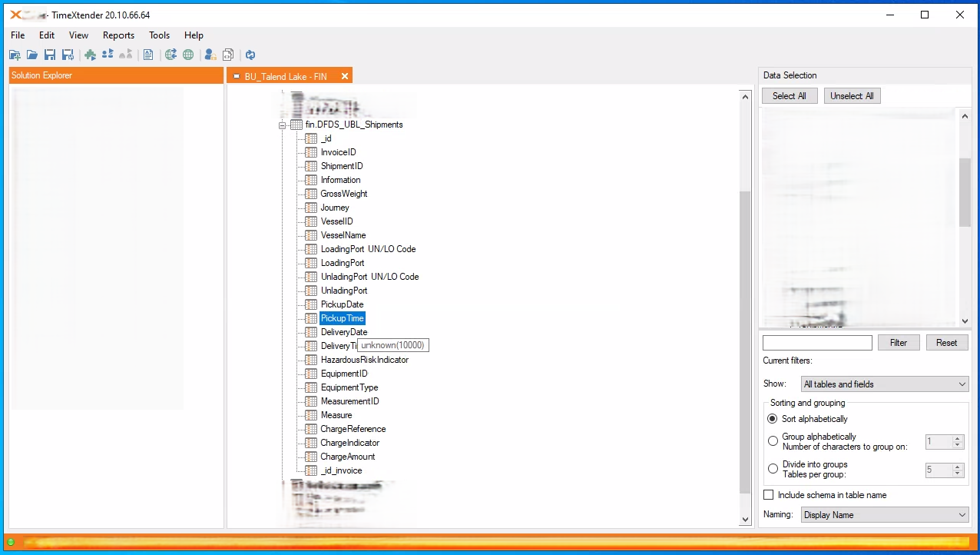Open the Tools menu
Viewport: 980px width, 555px height.
[x=159, y=35]
